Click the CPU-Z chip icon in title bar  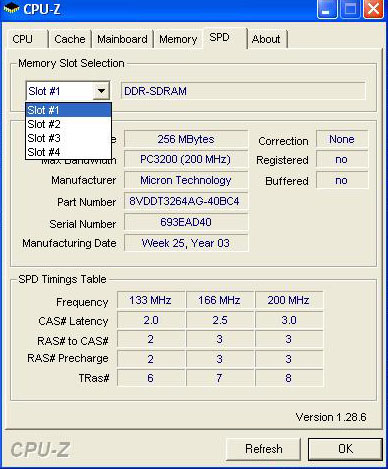point(12,9)
